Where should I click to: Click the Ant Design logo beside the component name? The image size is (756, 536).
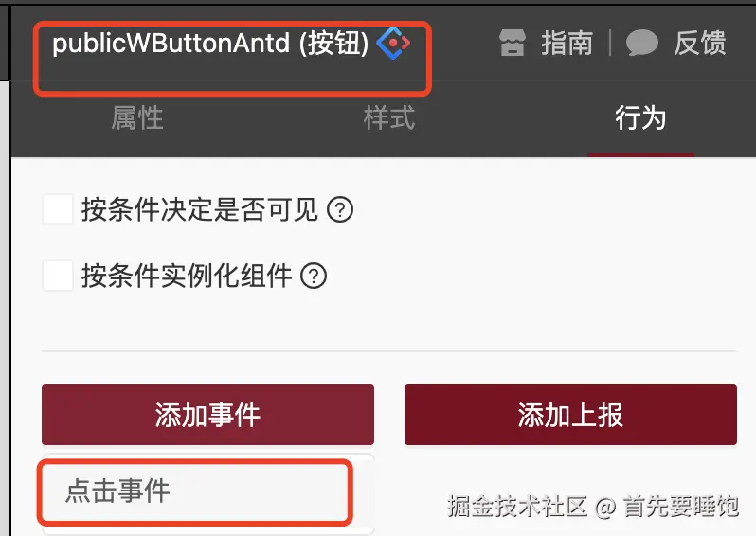[x=393, y=43]
